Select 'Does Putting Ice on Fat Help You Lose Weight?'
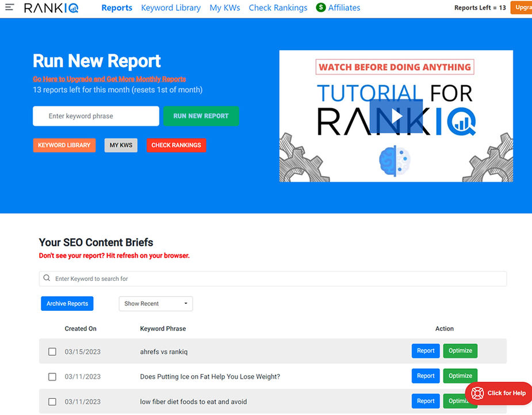 pos(210,376)
